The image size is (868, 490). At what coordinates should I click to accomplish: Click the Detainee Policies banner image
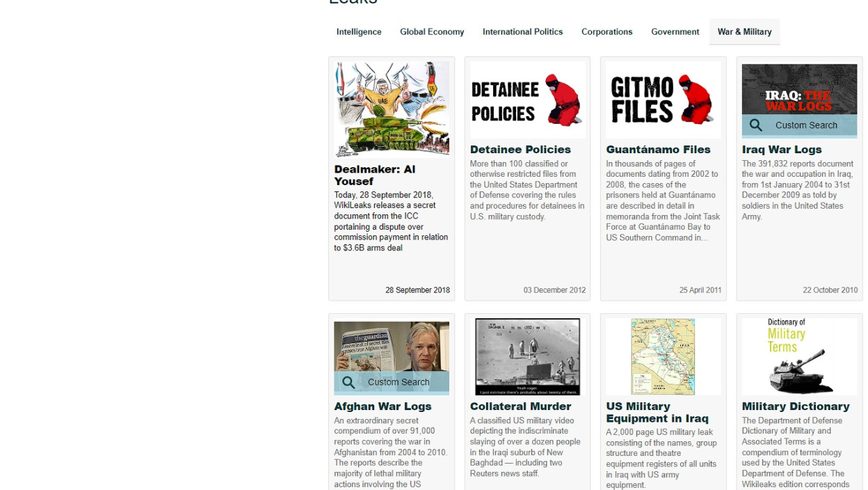[x=528, y=100]
